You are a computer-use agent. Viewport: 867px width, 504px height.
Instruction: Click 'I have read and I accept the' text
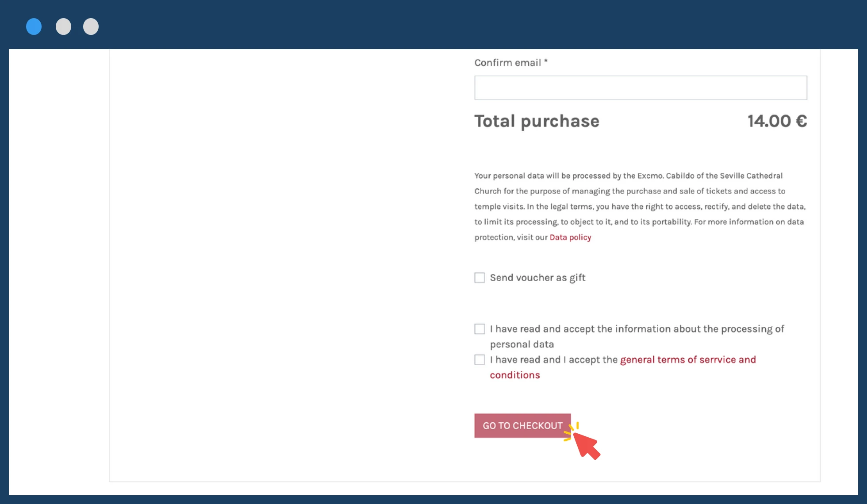pyautogui.click(x=553, y=360)
